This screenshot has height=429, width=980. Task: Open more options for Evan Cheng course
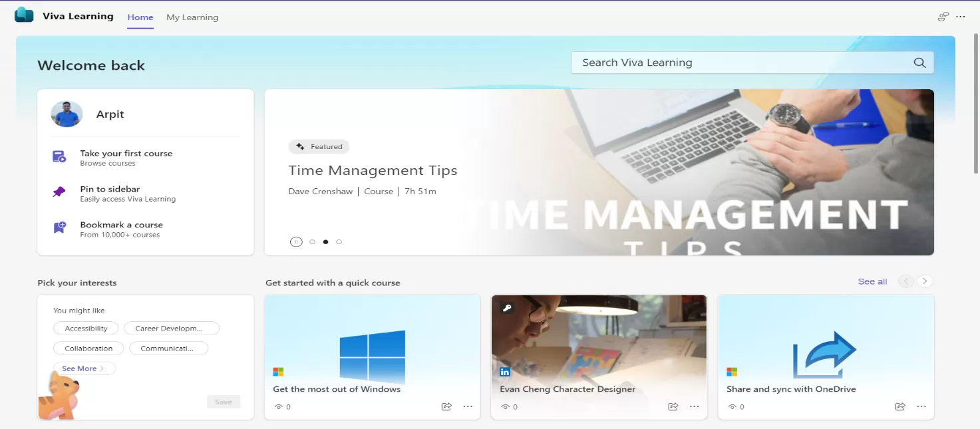click(695, 406)
